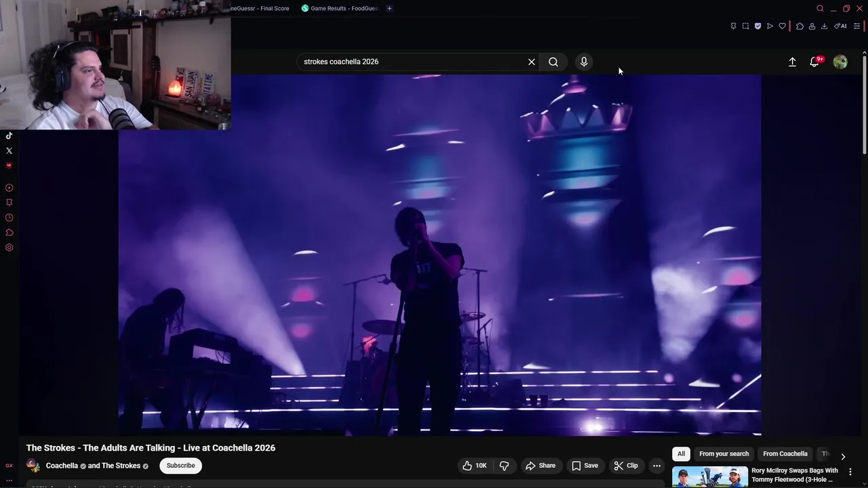This screenshot has height=488, width=868.
Task: Click the YouTube Create upload icon
Action: (792, 62)
